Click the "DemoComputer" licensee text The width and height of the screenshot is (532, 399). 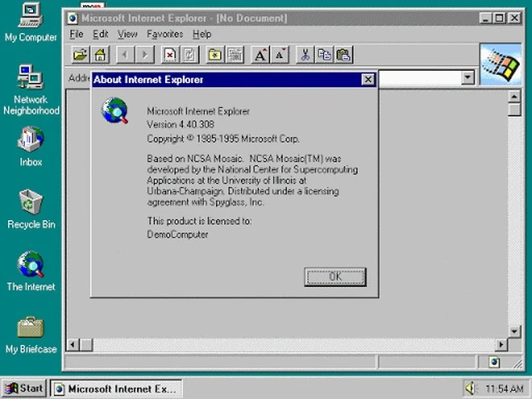[x=177, y=235]
